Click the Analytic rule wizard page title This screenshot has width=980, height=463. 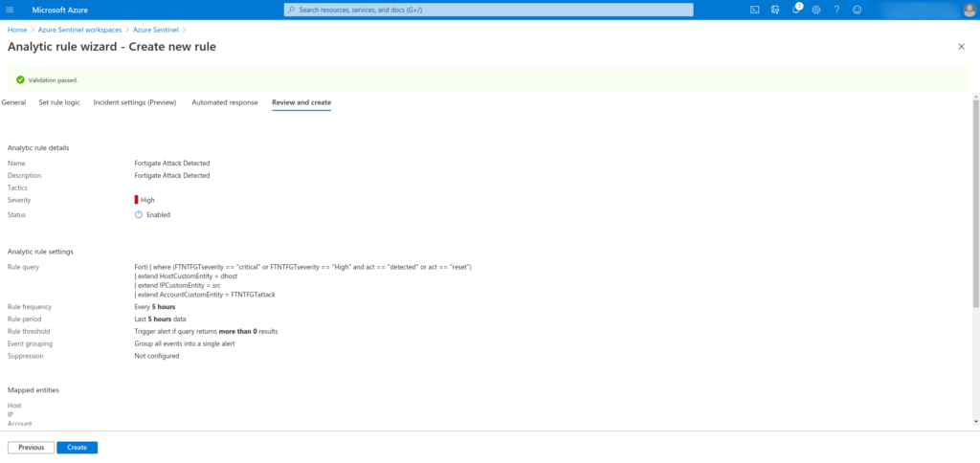[112, 46]
